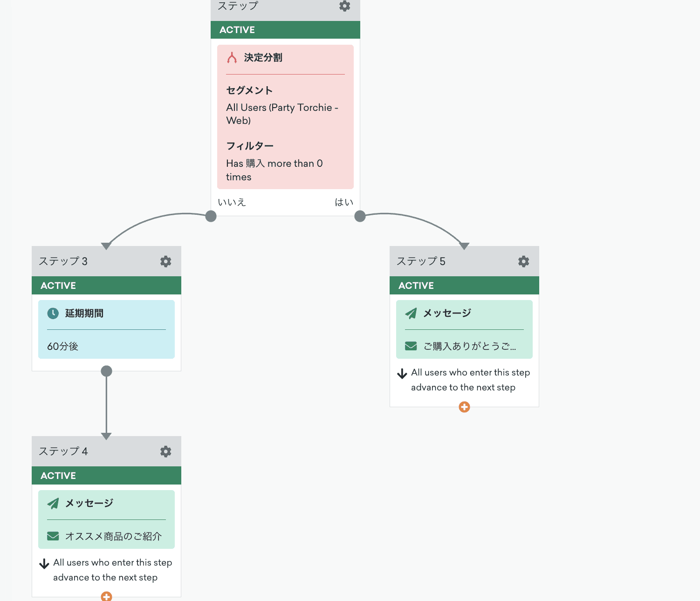Image resolution: width=700 pixels, height=601 pixels.
Task: Click the paper plane icon in Step 5
Action: pos(411,314)
